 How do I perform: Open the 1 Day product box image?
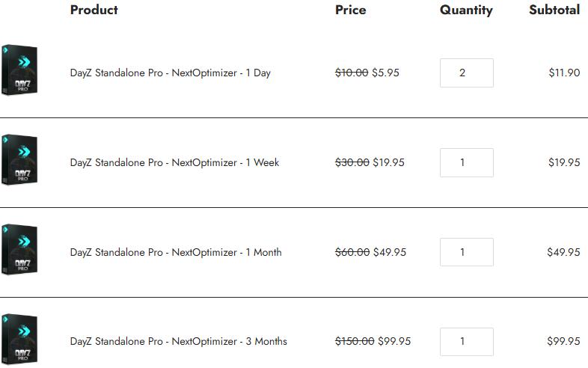(19, 70)
